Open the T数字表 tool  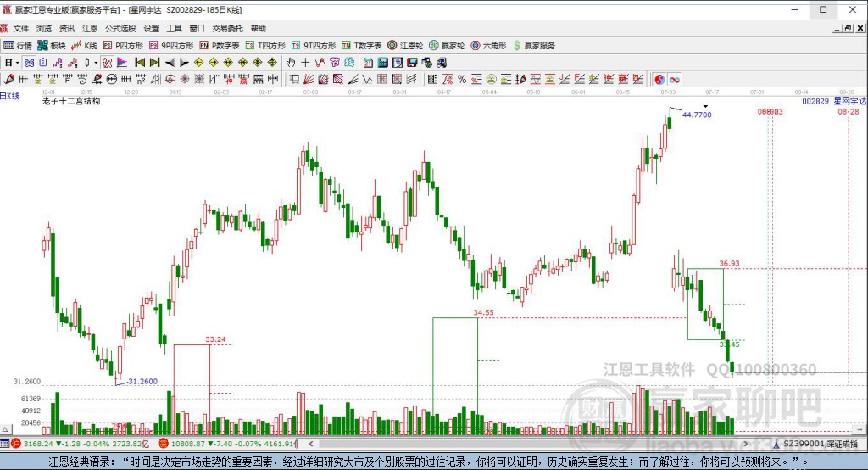[361, 46]
